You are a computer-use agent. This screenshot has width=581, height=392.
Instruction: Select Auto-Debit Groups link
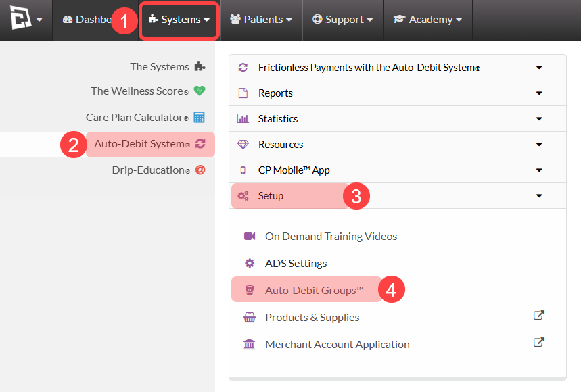(x=315, y=291)
